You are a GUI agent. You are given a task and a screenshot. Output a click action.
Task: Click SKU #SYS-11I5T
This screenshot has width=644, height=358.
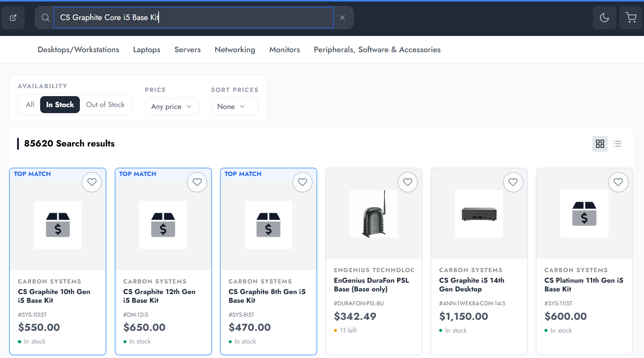coord(558,304)
